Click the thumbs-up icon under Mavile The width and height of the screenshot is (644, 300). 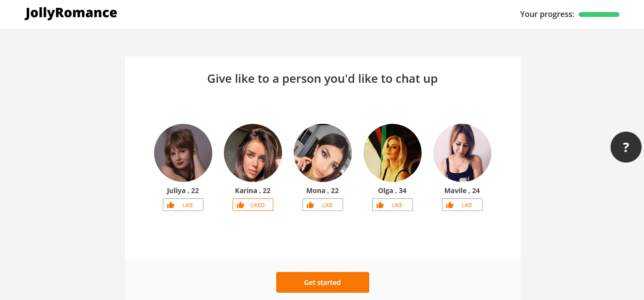pyautogui.click(x=450, y=205)
